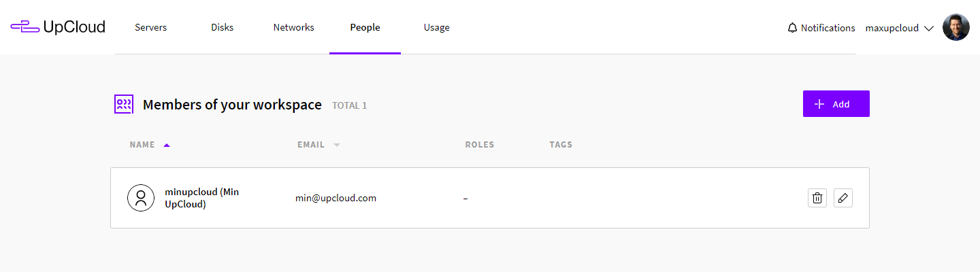This screenshot has width=980, height=272.
Task: Select the People tab
Action: [365, 28]
